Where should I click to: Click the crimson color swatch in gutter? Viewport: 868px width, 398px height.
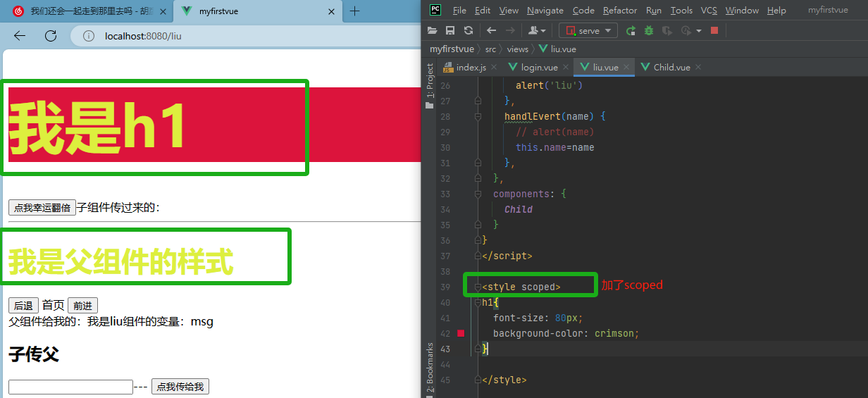tap(461, 333)
